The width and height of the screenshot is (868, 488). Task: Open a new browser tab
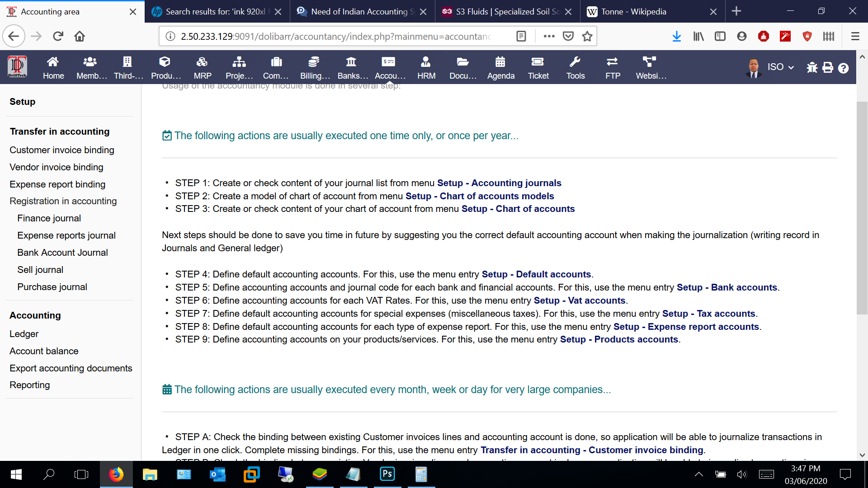click(736, 11)
